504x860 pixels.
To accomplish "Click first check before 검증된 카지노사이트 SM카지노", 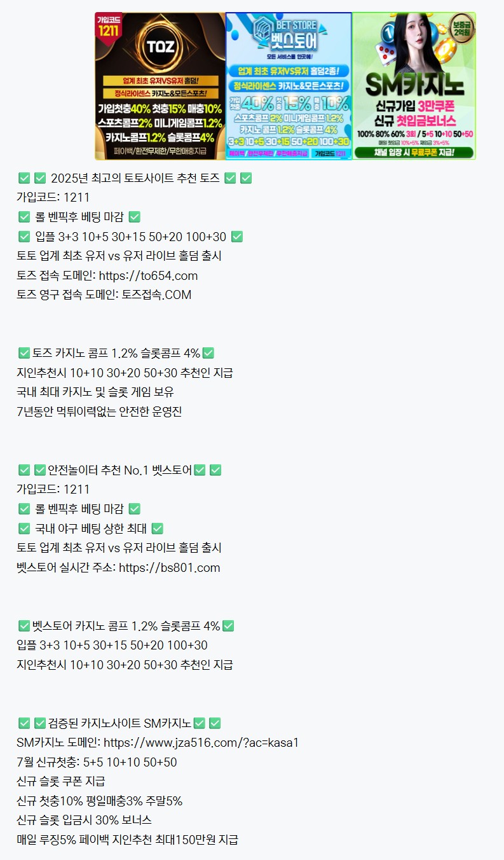I will tap(24, 723).
